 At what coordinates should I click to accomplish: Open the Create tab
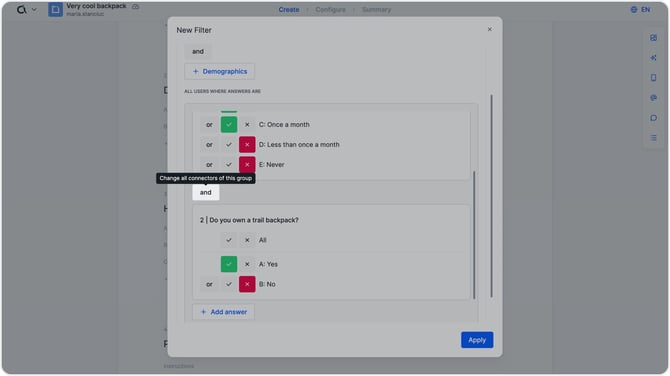[x=289, y=9]
